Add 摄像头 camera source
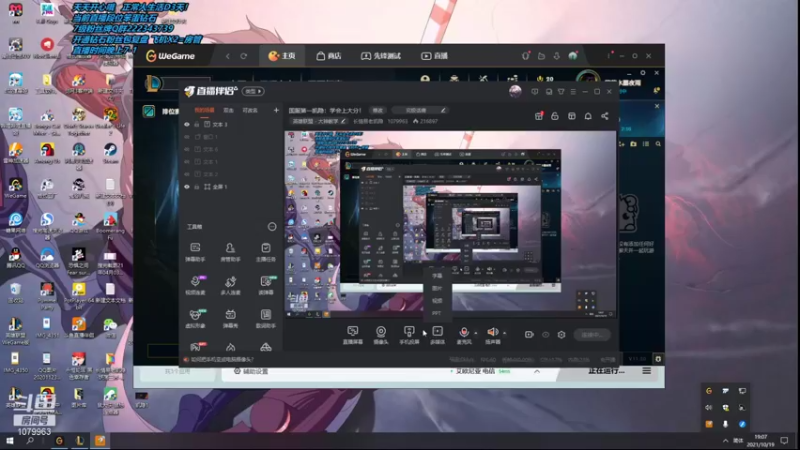The height and width of the screenshot is (450, 800). pos(381,335)
